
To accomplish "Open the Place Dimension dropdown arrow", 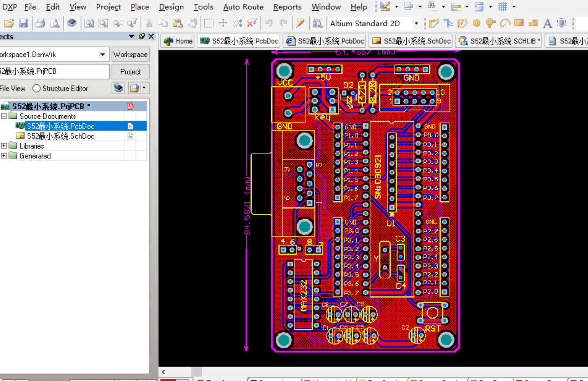I will 467,7.
